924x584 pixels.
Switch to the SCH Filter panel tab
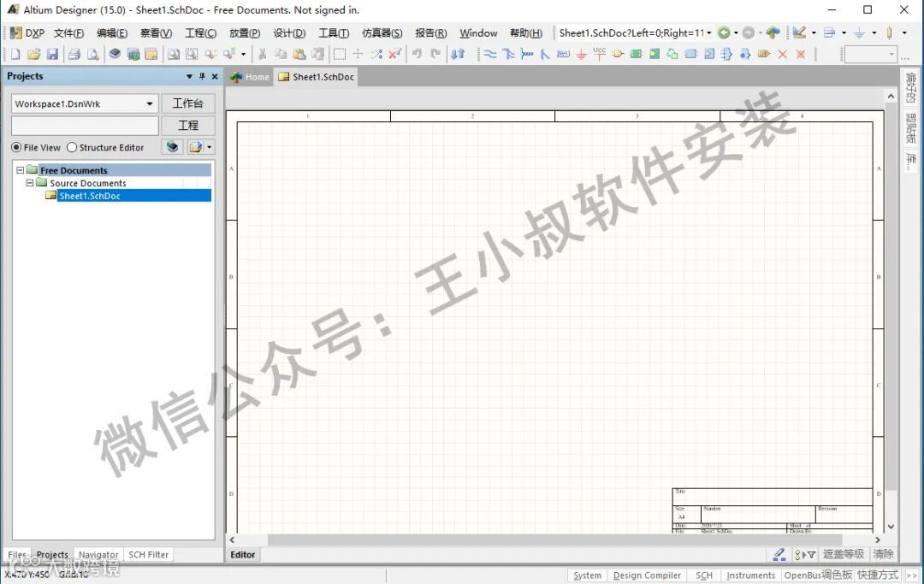(x=149, y=555)
